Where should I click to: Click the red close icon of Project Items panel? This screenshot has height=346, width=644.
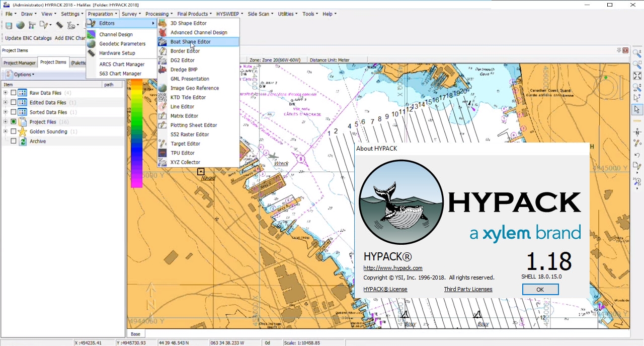pyautogui.click(x=625, y=50)
